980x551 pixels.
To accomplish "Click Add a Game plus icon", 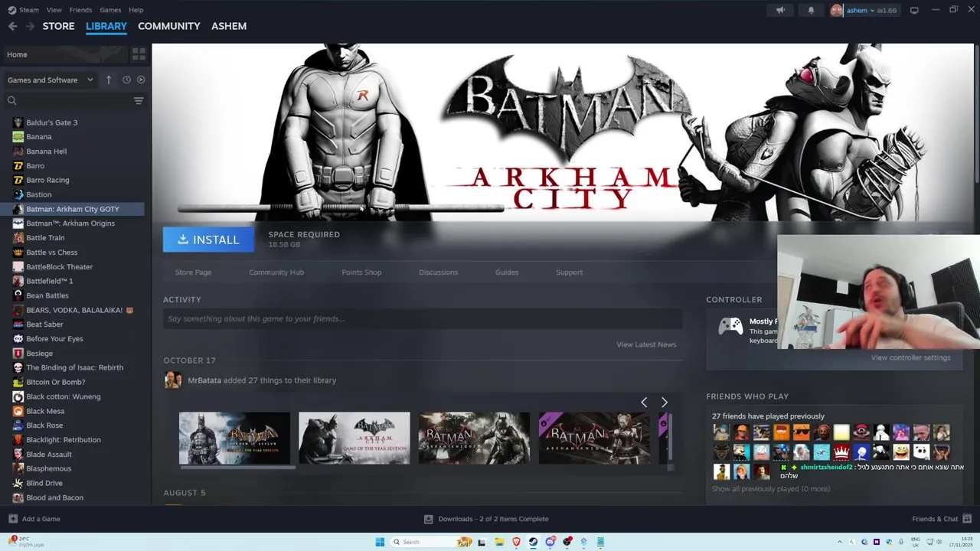I will (x=13, y=519).
